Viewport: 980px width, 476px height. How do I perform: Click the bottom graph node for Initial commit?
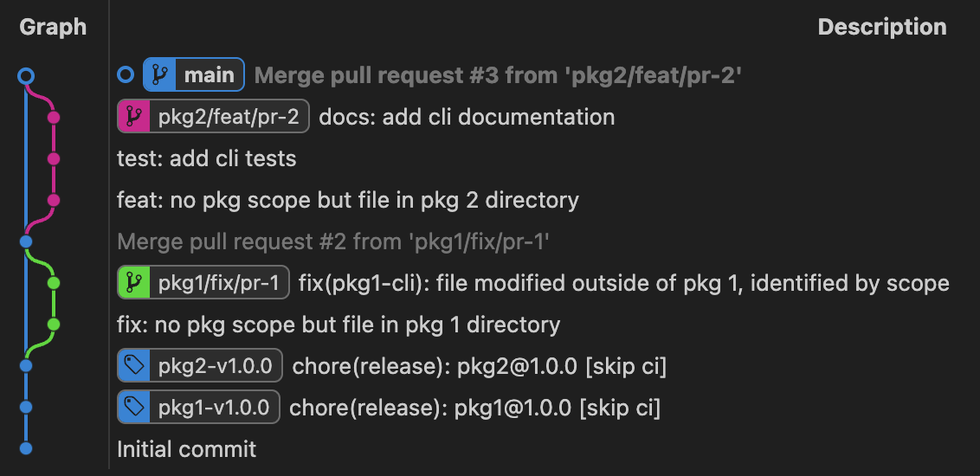click(x=26, y=448)
